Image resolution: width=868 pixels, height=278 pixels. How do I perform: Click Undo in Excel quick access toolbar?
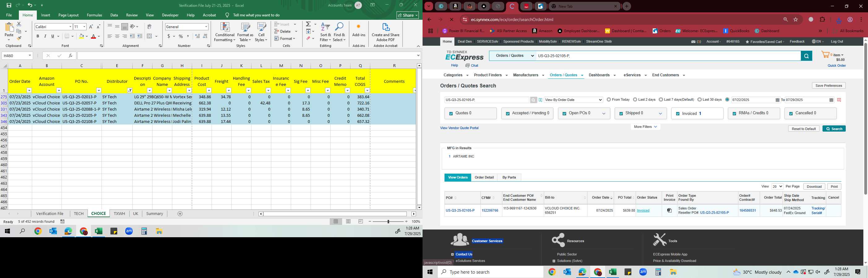tap(30, 5)
